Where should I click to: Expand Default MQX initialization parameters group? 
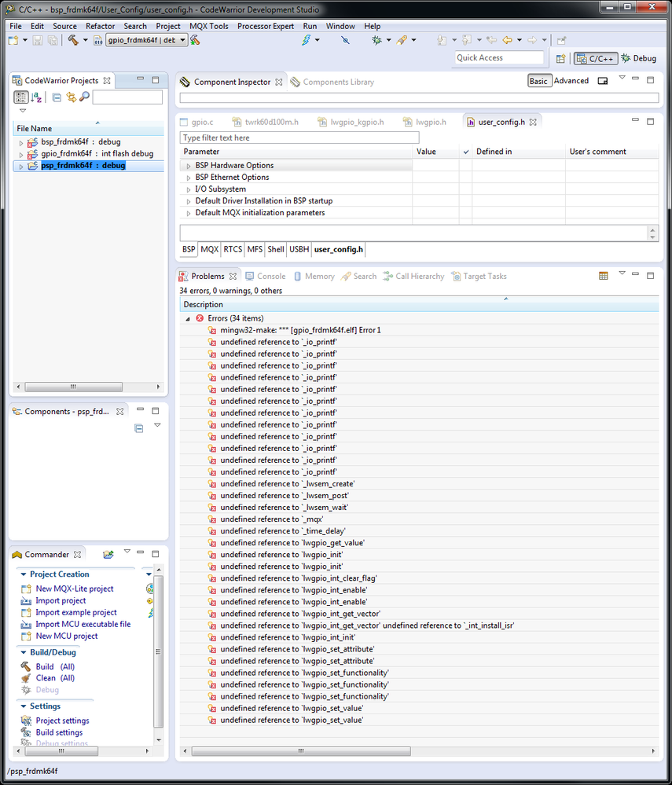[189, 213]
